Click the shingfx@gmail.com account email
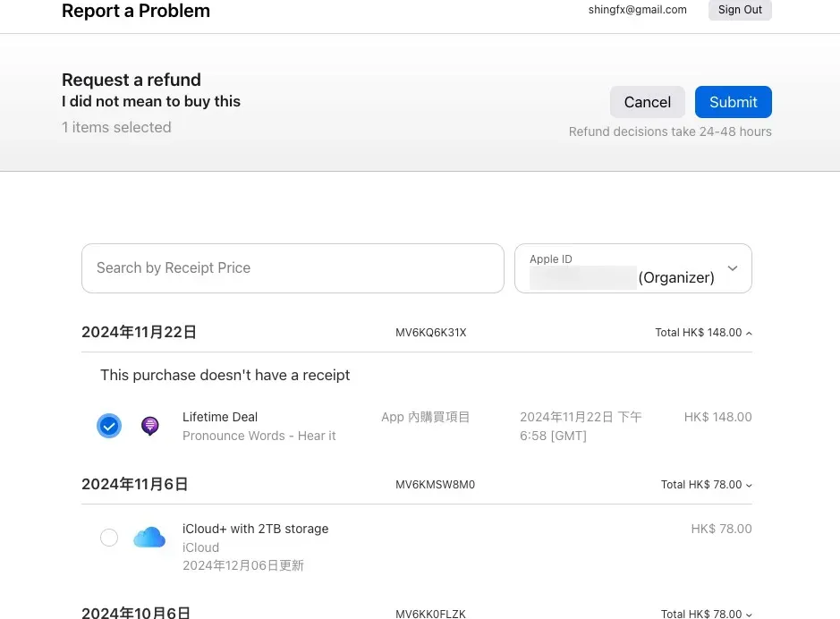Screen dimensions: 840x619 (637, 10)
